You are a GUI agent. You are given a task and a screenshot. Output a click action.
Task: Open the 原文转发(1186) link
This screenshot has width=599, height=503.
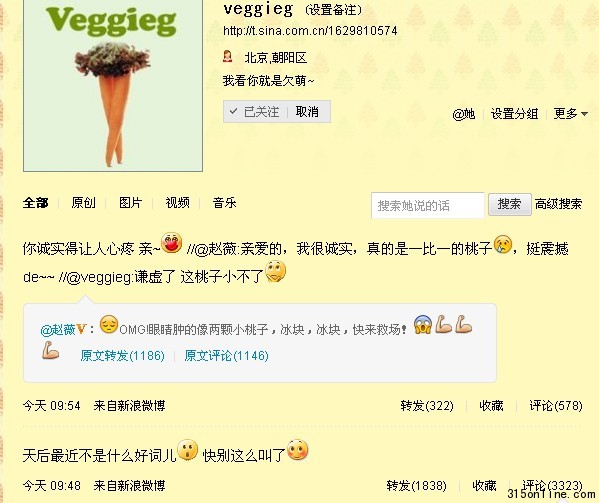pos(123,356)
